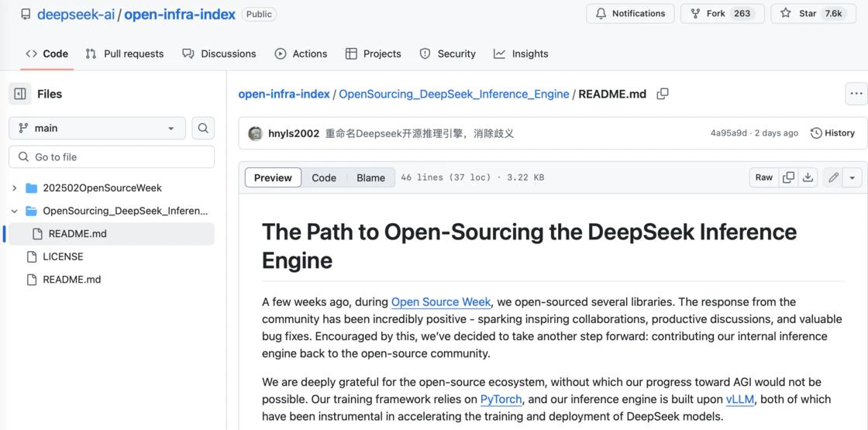Viewport: 868px width, 430px height.
Task: Click the fork count 263
Action: (x=742, y=13)
